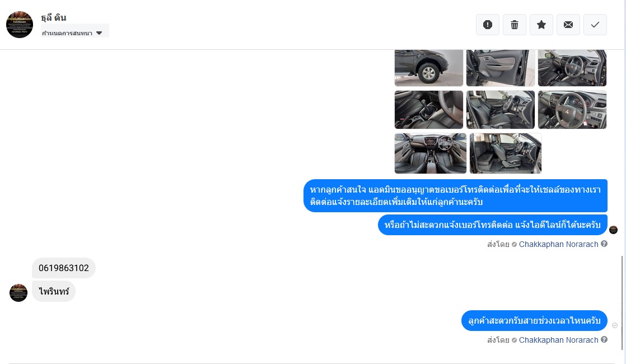Star this conversation as follow-up
626x364 pixels.
point(541,25)
